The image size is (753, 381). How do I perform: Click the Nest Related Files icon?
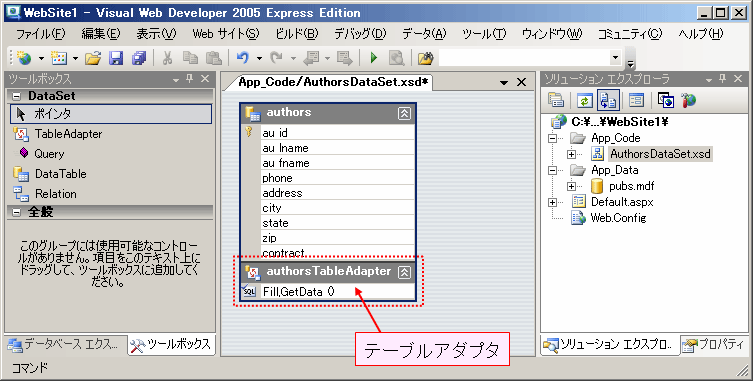pos(608,100)
